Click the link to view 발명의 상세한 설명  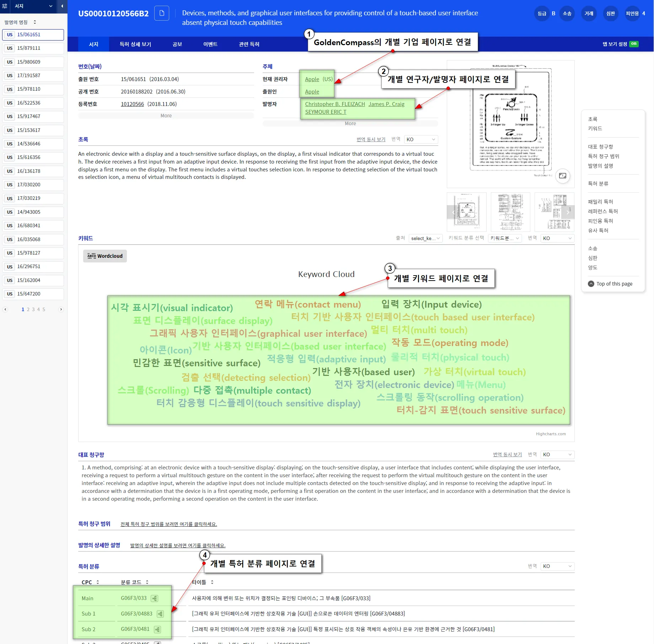[178, 545]
